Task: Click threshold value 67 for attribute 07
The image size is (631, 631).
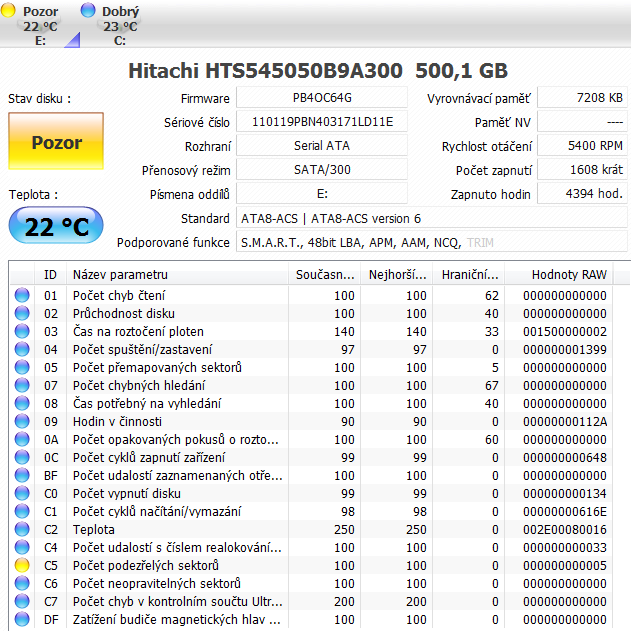Action: click(492, 386)
